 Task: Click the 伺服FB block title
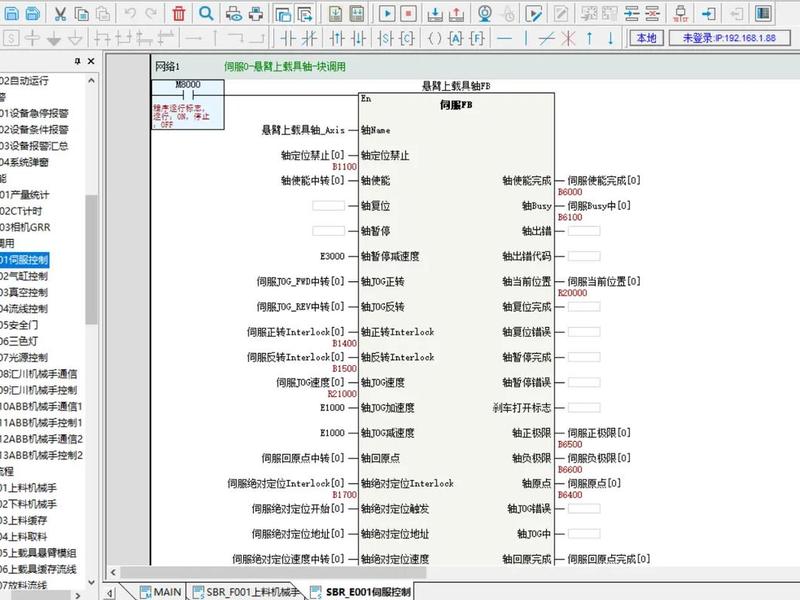(x=456, y=105)
